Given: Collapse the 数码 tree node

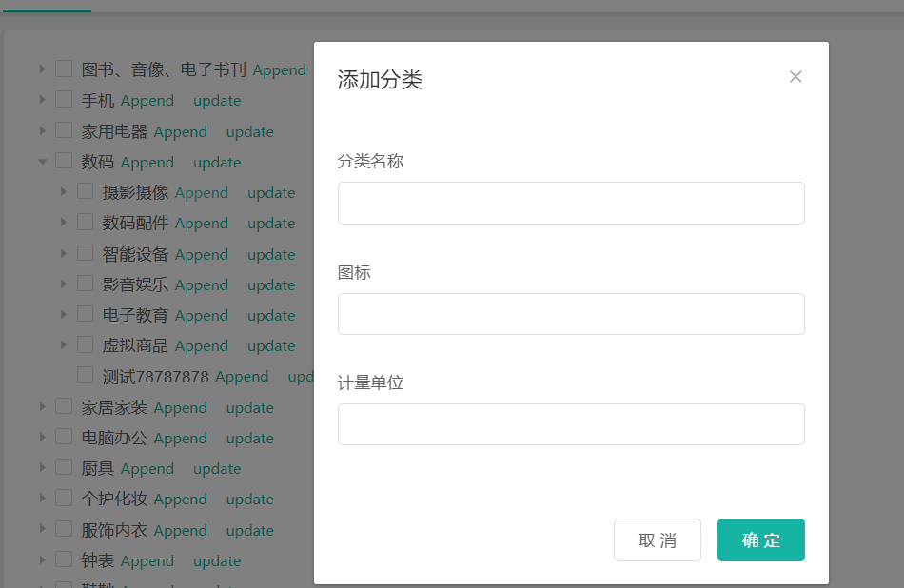Looking at the screenshot, I should click(x=42, y=162).
